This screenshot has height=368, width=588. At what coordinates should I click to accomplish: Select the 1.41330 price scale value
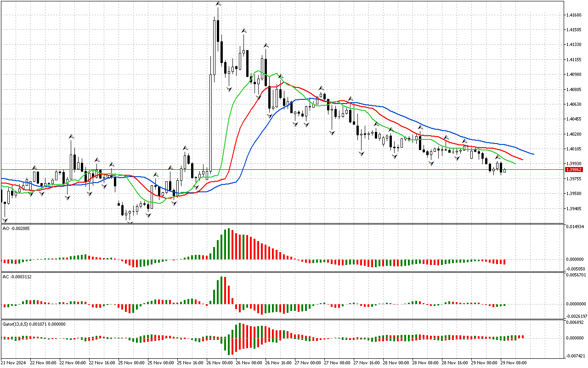coord(574,45)
